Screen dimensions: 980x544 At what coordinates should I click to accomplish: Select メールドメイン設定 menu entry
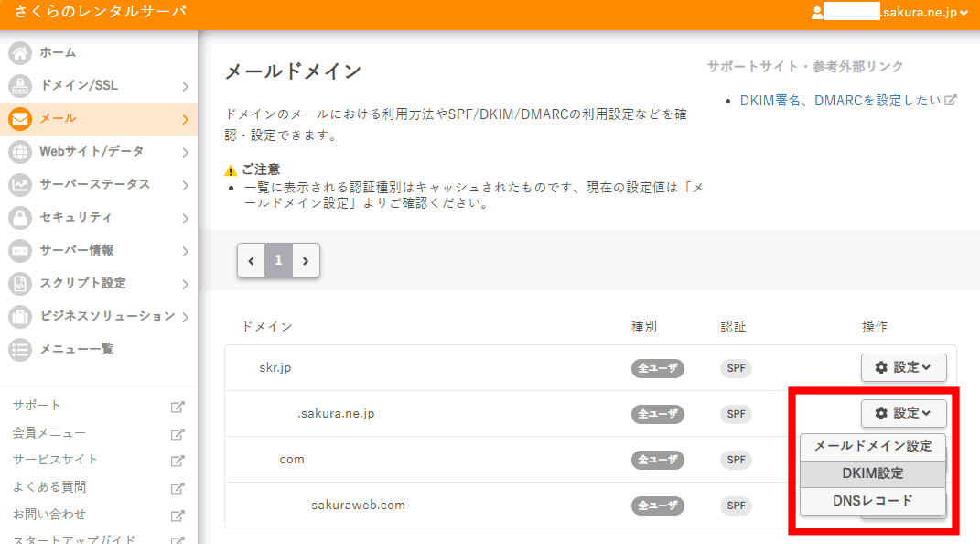pos(872,446)
